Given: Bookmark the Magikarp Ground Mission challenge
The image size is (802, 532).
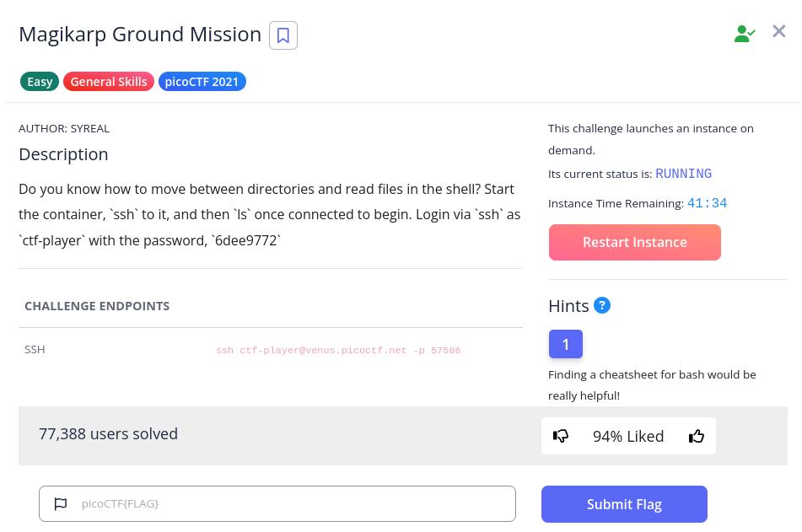Looking at the screenshot, I should 283,35.
